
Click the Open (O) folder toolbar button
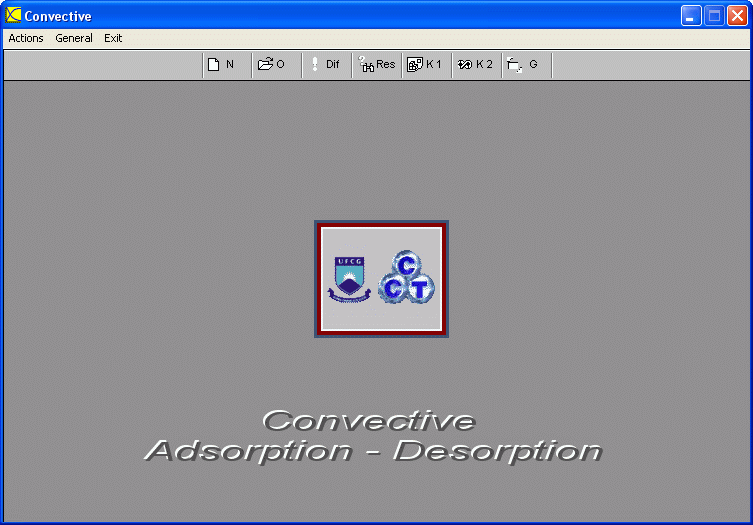[277, 64]
